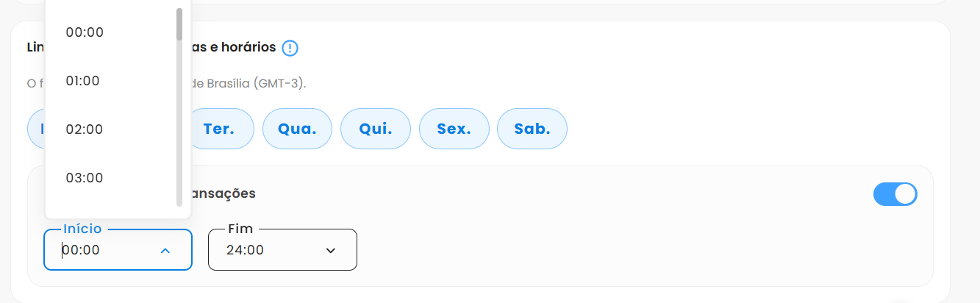
Task: Deselect the Qui. day chip
Action: 376,129
